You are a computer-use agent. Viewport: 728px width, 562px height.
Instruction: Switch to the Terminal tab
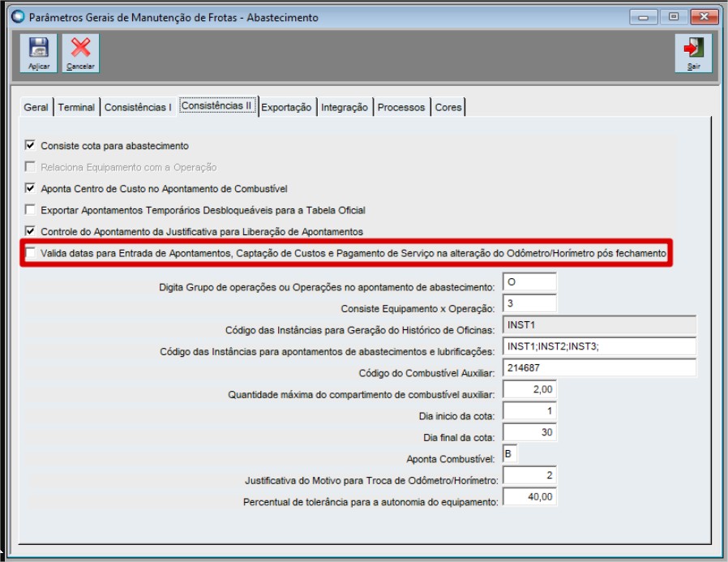coord(76,107)
